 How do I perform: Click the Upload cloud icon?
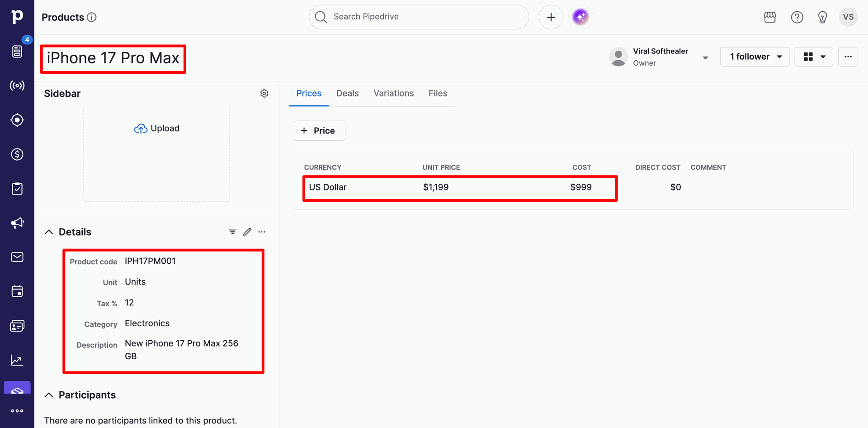(141, 128)
